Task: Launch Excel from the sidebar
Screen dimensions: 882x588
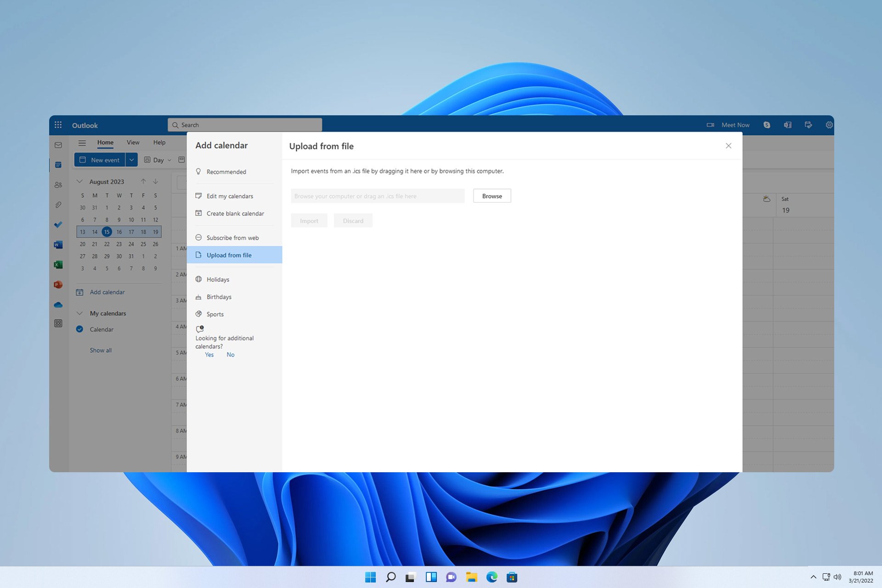Action: [x=58, y=265]
